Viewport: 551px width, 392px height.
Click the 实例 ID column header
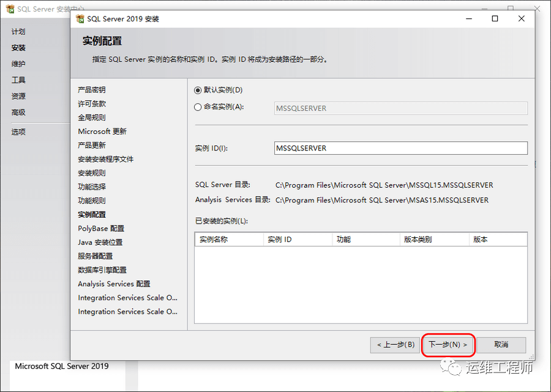[298, 239]
